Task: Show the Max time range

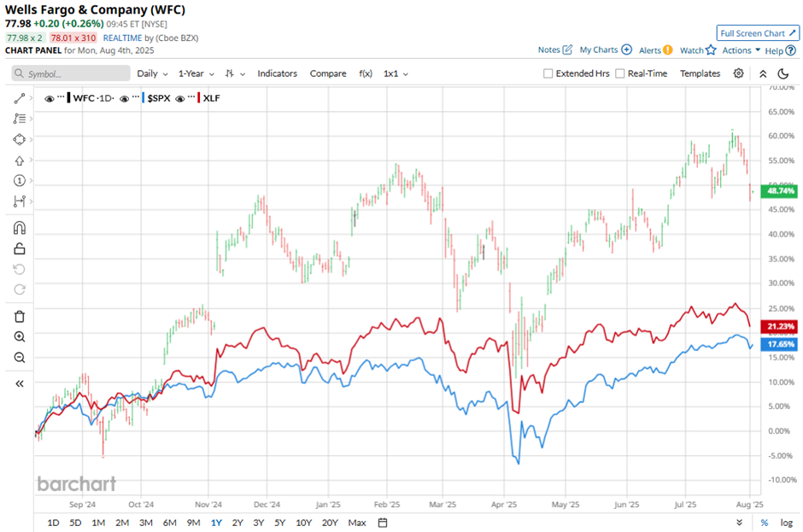Action: pos(357,523)
